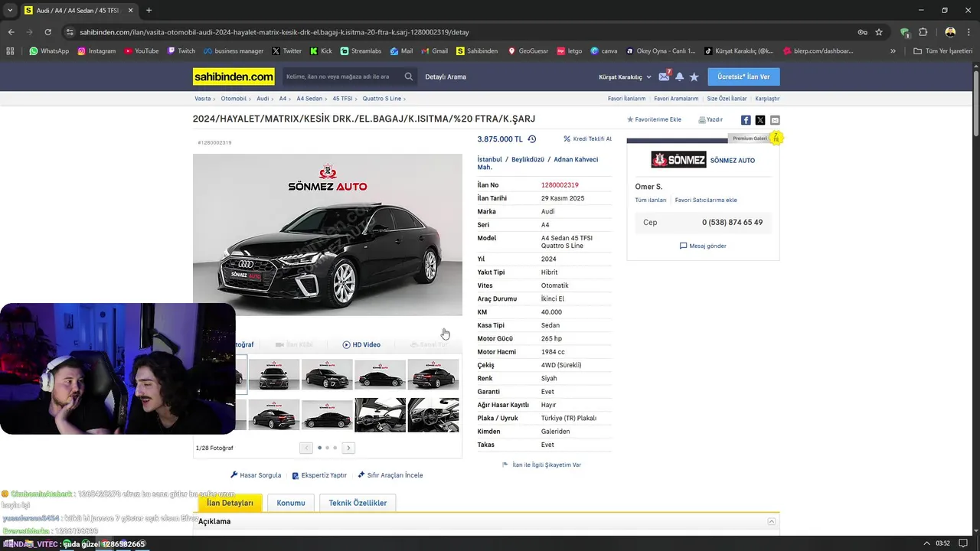Go to previous photo thumbnails page

tap(306, 448)
